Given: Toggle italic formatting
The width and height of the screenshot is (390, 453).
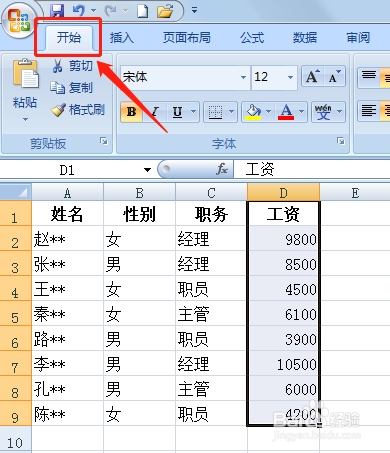Looking at the screenshot, I should pos(155,112).
